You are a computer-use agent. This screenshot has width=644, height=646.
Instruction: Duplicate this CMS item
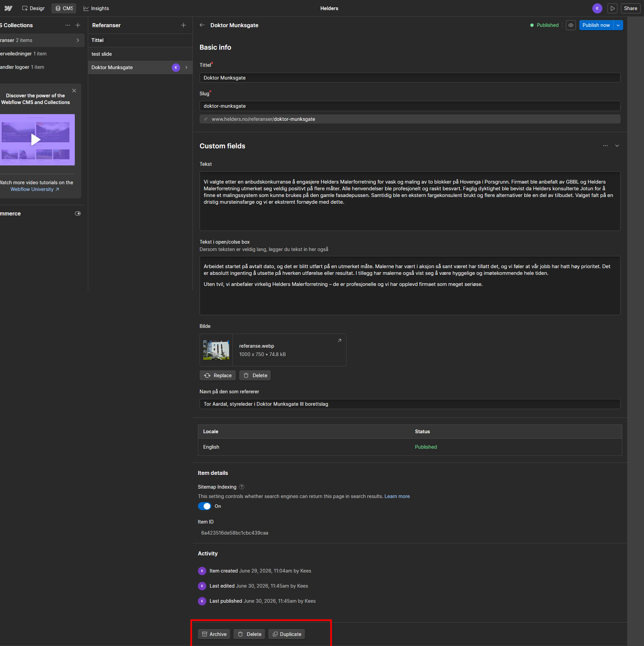[286, 634]
